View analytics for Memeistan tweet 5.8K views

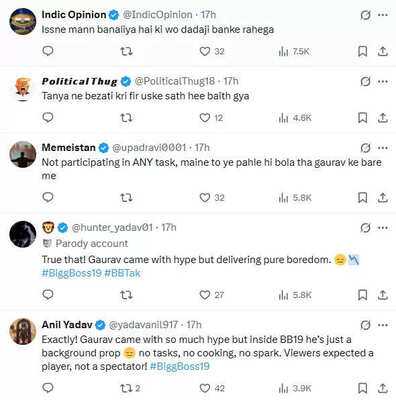(295, 198)
